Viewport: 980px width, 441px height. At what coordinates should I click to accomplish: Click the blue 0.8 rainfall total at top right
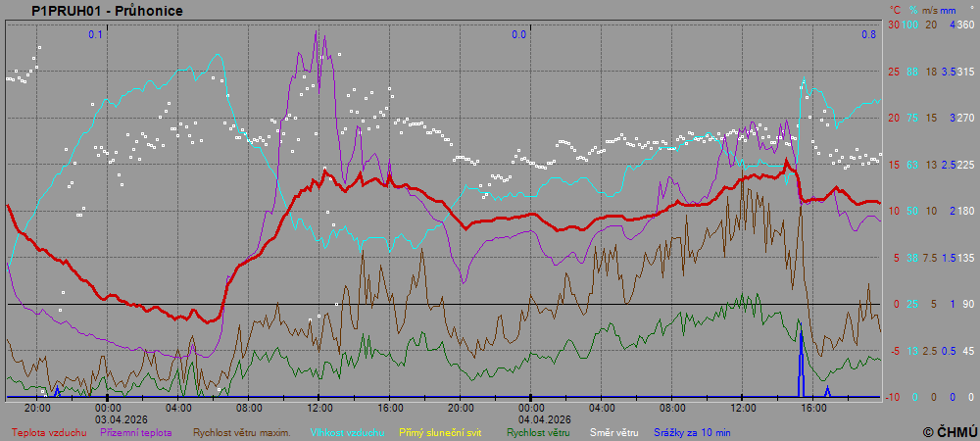coord(868,34)
